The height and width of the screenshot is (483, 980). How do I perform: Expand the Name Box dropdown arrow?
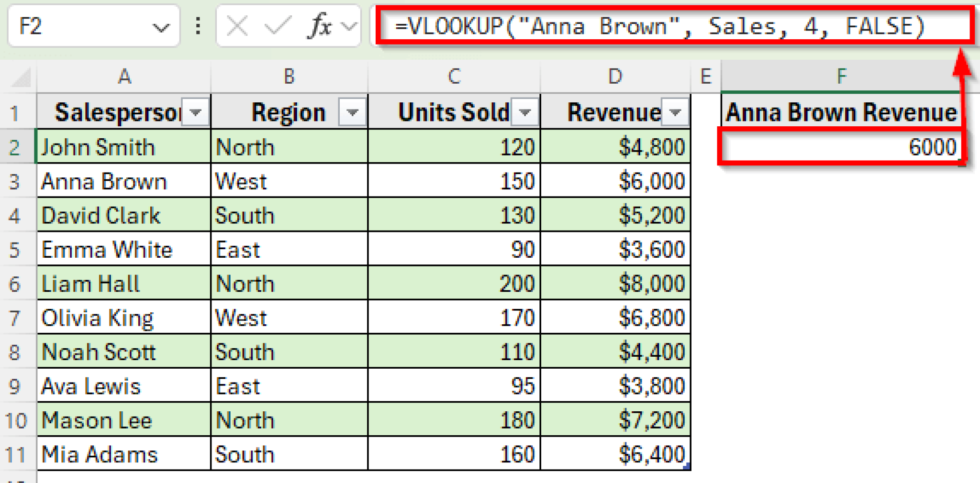161,27
